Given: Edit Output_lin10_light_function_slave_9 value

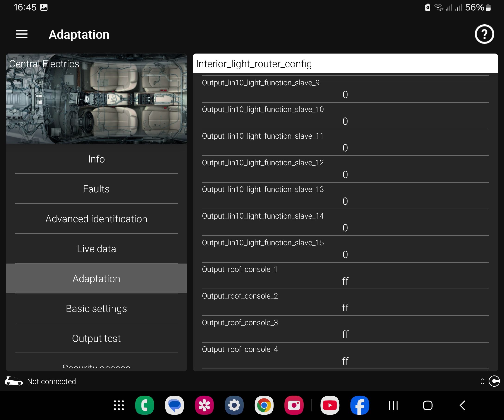Looking at the screenshot, I should (x=345, y=95).
